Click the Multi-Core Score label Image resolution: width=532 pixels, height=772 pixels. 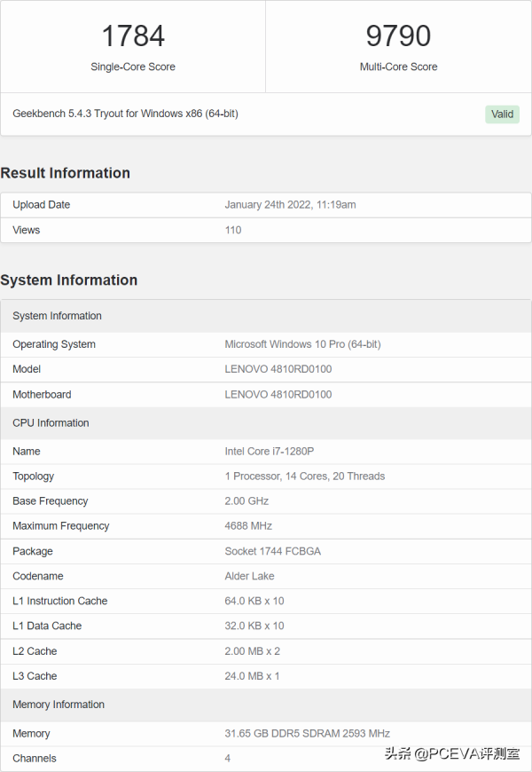pos(398,67)
